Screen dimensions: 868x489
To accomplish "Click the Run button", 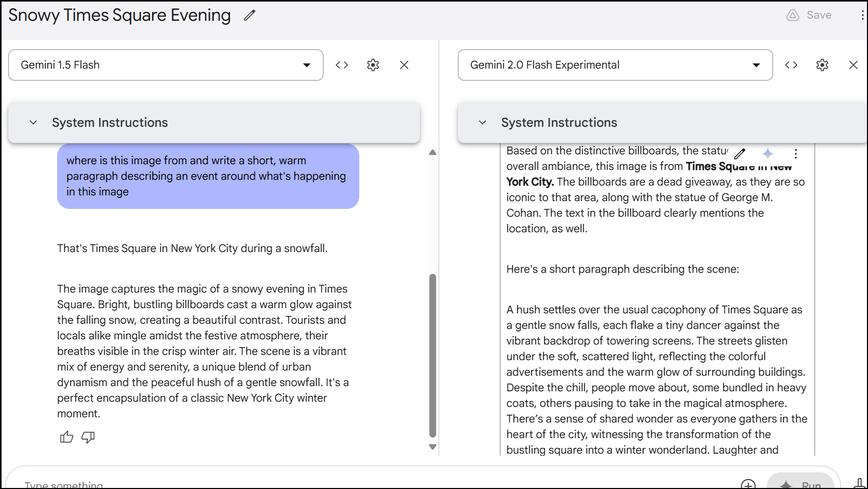I will (x=801, y=482).
